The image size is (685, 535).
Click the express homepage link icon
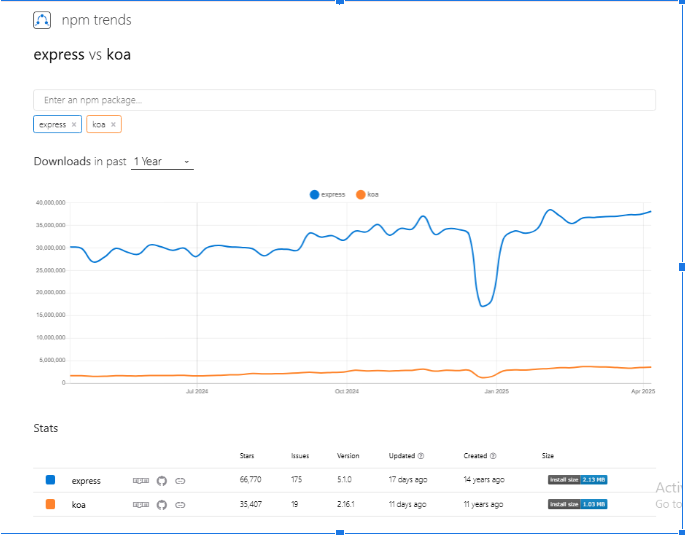coord(180,480)
